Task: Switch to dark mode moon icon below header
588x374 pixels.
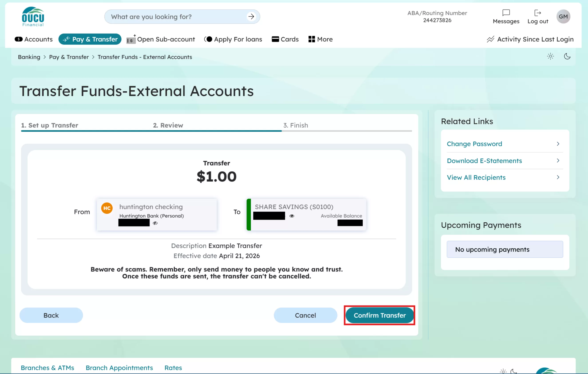Action: click(x=567, y=56)
